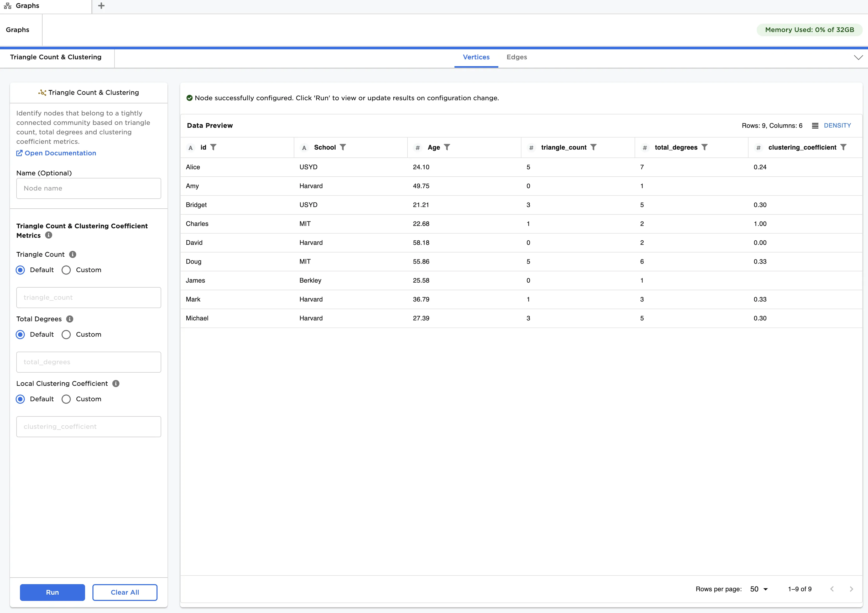This screenshot has width=868, height=613.
Task: Open the Age column filter
Action: (447, 147)
